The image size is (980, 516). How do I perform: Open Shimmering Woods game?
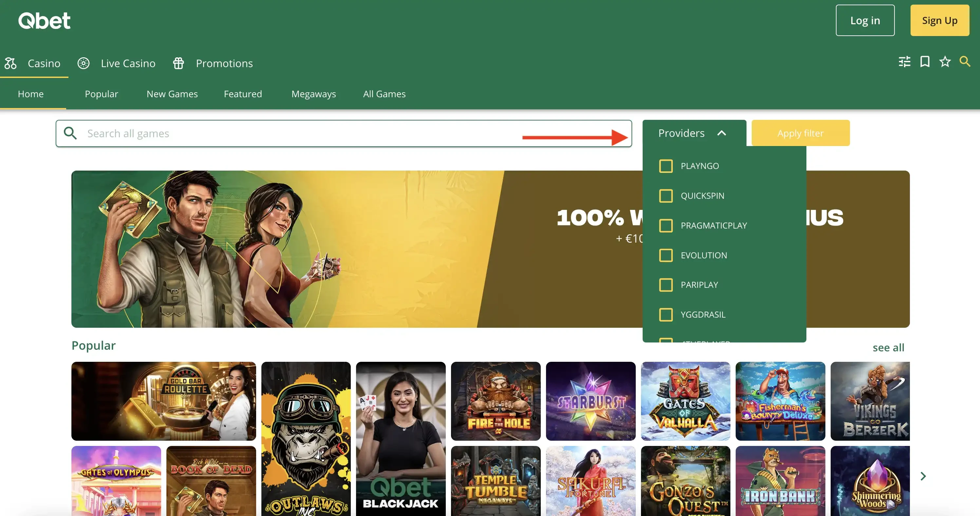pos(870,481)
